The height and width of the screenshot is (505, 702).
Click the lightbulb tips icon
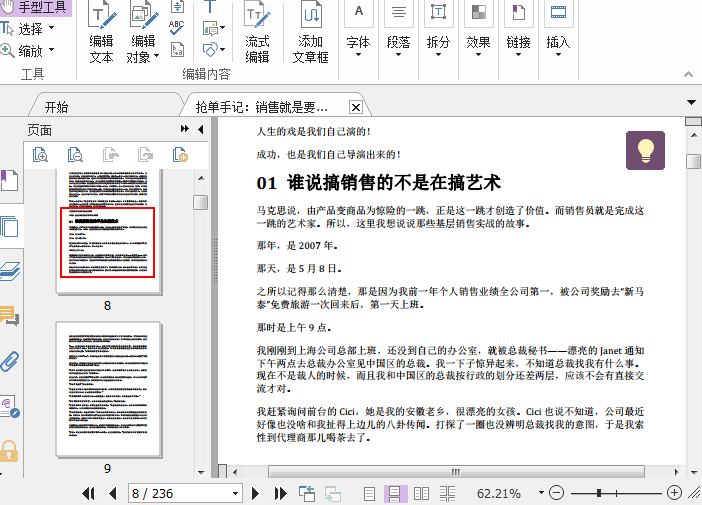(645, 150)
